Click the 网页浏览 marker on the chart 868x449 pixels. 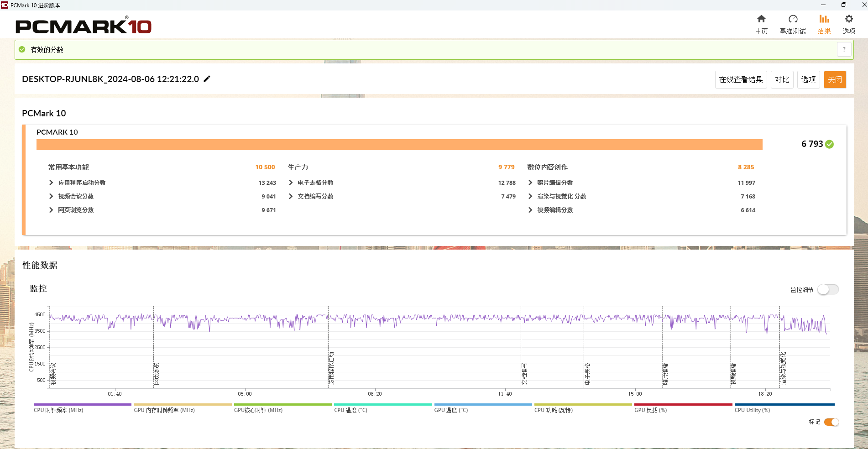157,374
